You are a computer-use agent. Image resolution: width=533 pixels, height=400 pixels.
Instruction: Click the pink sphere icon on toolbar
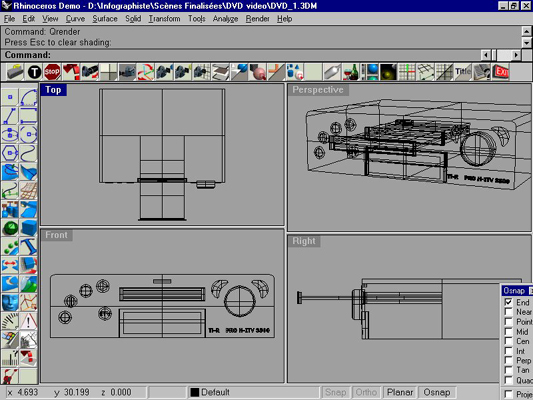point(258,72)
